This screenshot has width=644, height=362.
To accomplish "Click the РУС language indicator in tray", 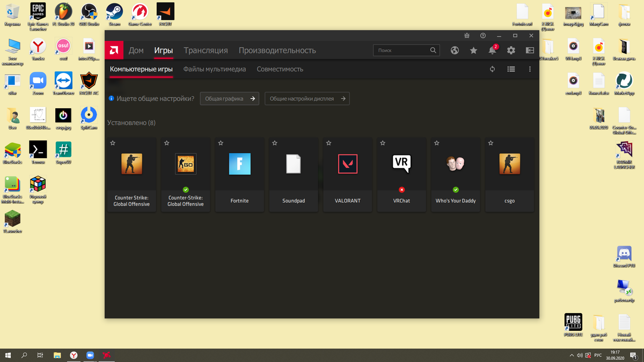I will (597, 355).
